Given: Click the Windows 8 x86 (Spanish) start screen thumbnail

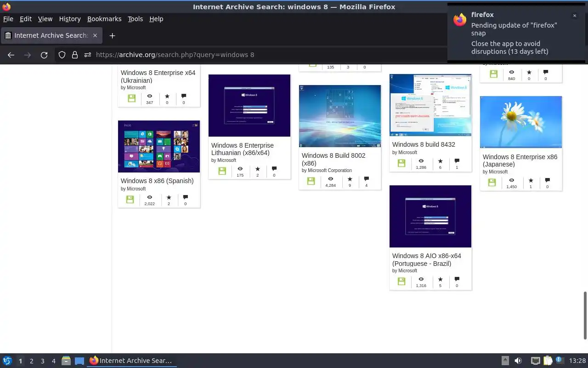Looking at the screenshot, I should coord(159,146).
